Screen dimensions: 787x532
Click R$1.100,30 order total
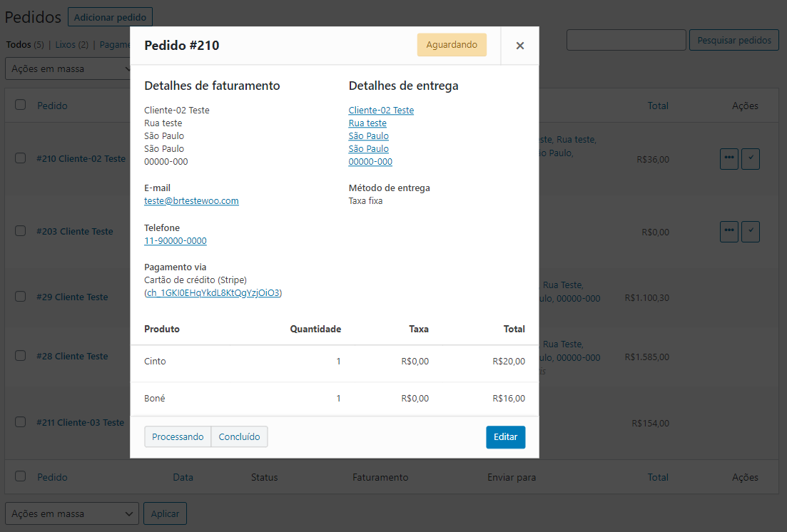647,297
